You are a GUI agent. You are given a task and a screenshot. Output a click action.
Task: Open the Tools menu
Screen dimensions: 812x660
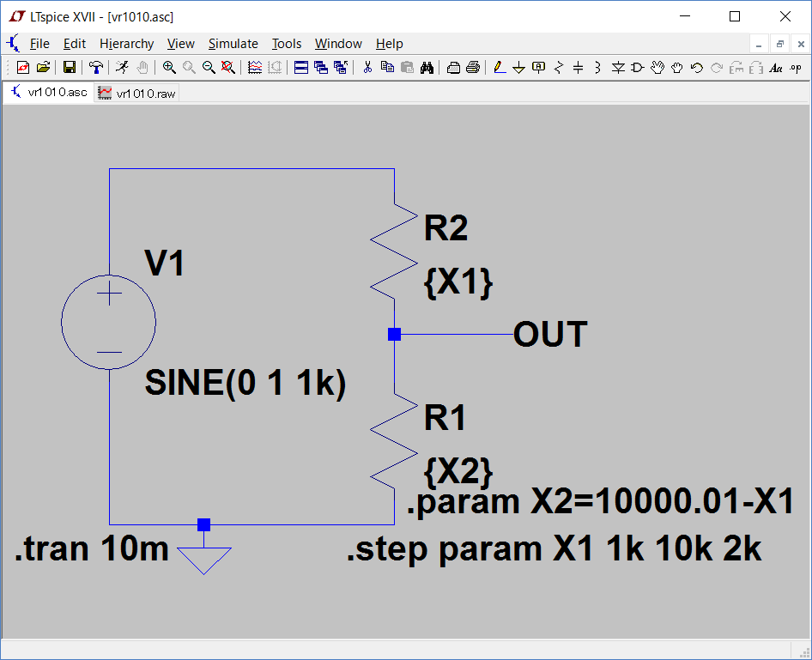[287, 44]
